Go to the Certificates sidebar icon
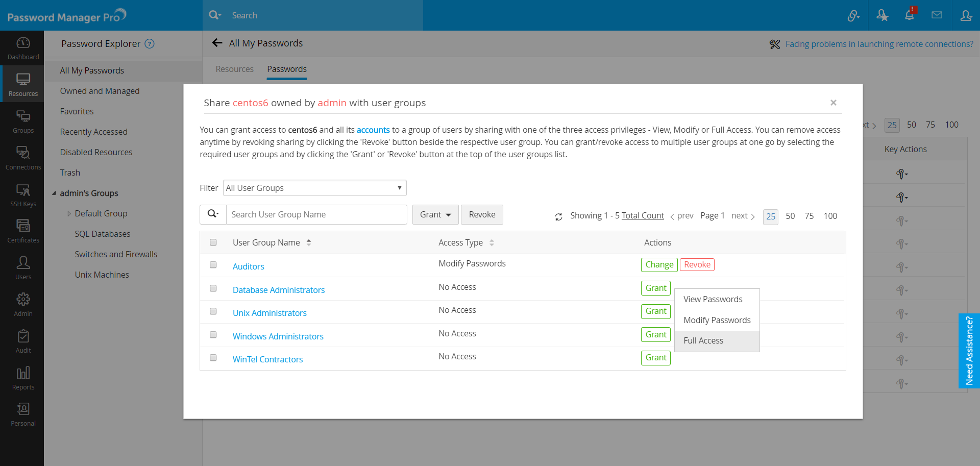This screenshot has width=980, height=466. (23, 231)
